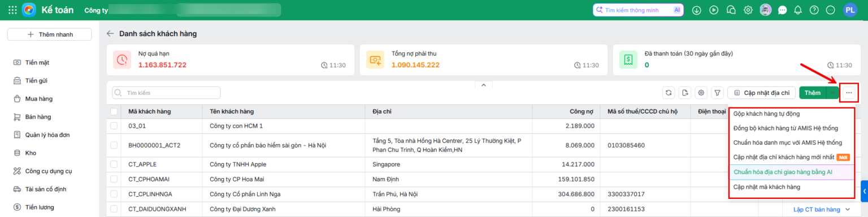Open the messages speech bubble icon

783,10
